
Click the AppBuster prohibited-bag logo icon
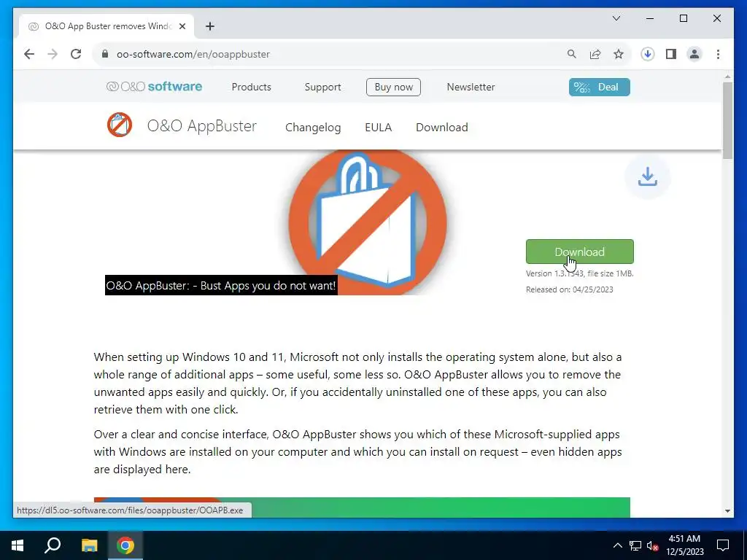[x=120, y=125]
